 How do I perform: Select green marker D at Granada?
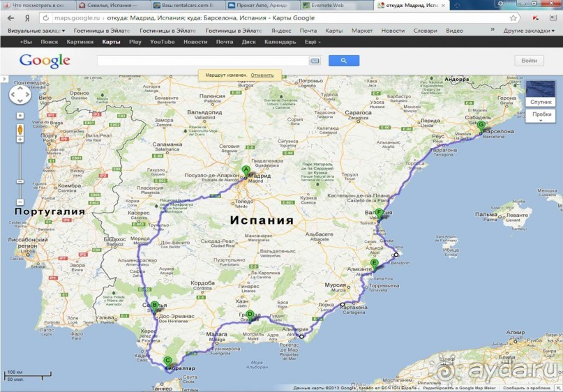click(x=250, y=315)
